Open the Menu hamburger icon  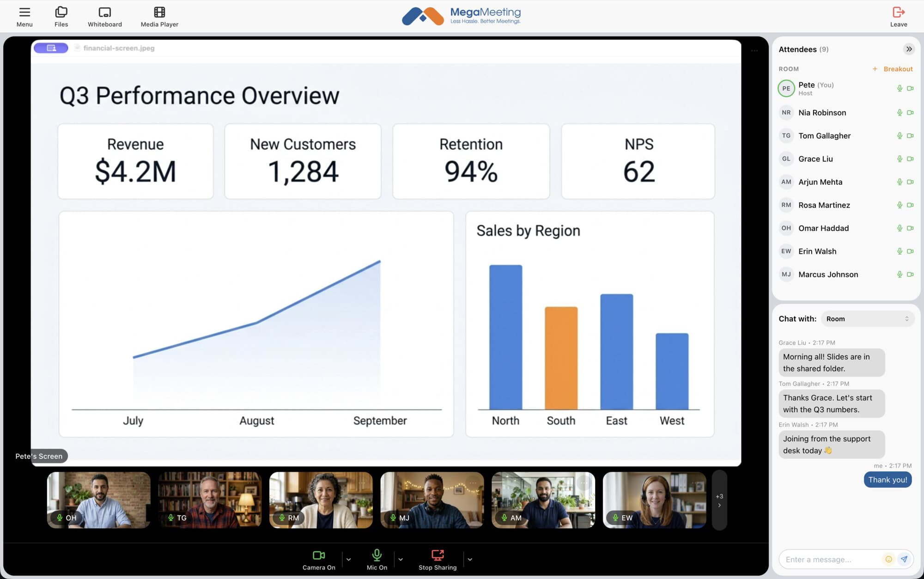[24, 17]
